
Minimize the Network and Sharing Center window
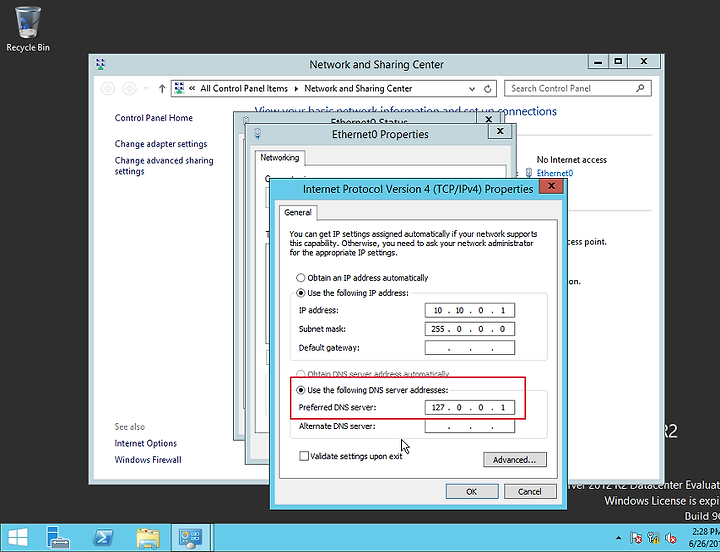click(x=598, y=61)
